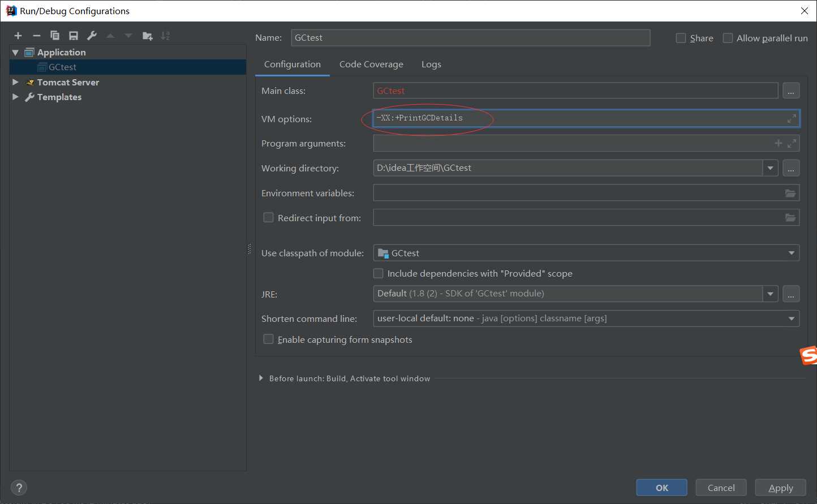The image size is (817, 504).
Task: Move configuration up arrow icon
Action: pos(110,36)
